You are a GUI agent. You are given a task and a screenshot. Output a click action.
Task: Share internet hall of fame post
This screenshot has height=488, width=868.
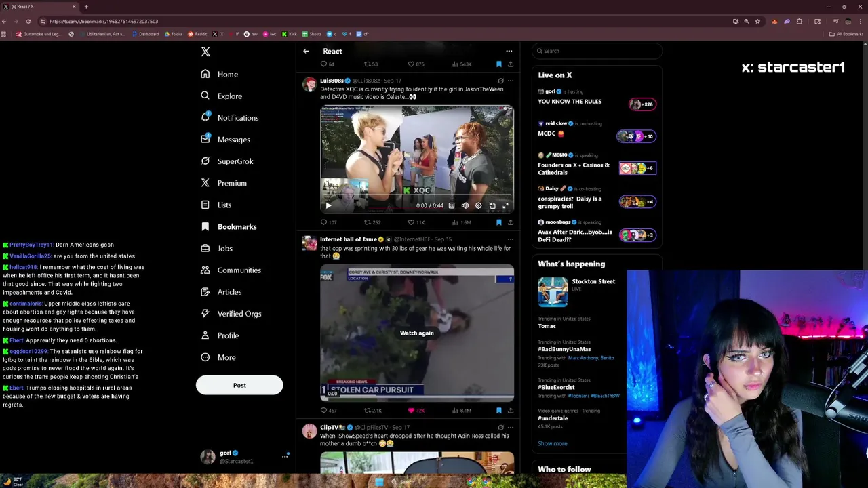511,410
